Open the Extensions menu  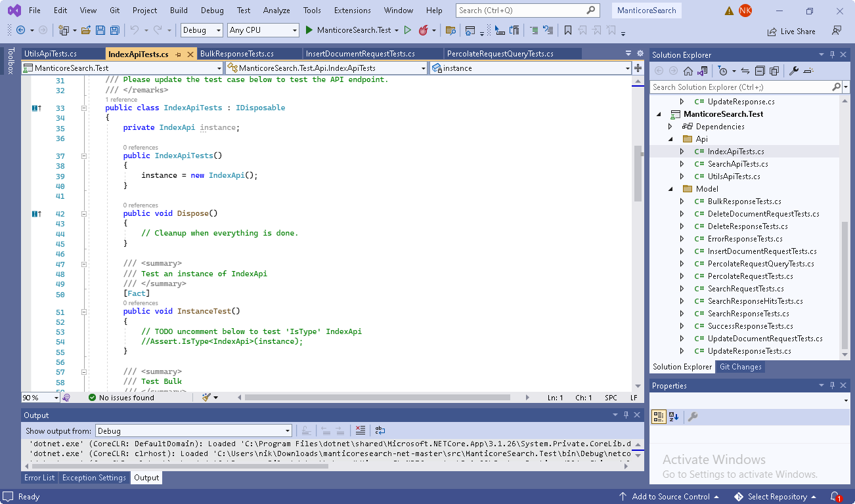click(352, 10)
